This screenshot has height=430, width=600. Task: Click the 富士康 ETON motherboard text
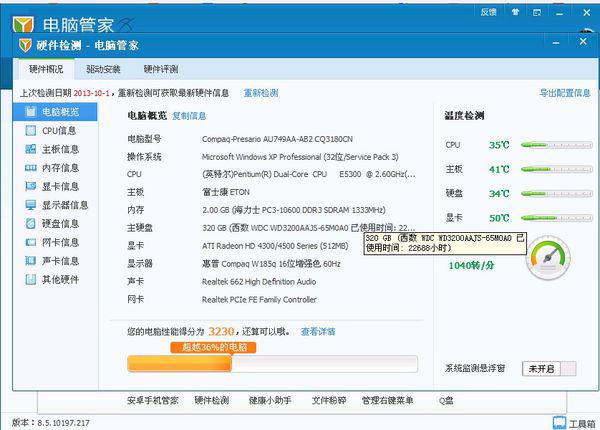226,192
